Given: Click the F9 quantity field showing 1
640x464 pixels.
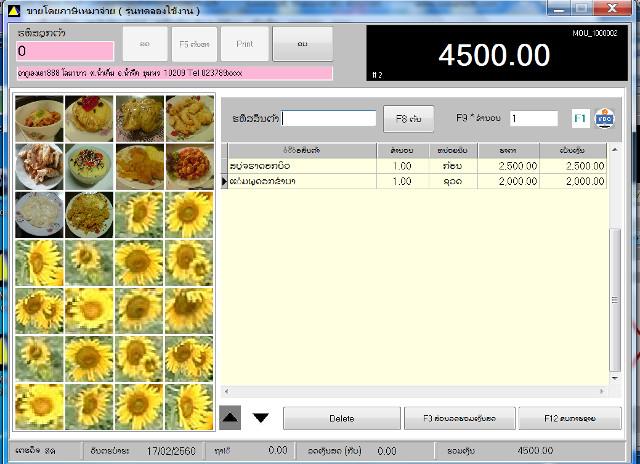Looking at the screenshot, I should [533, 119].
